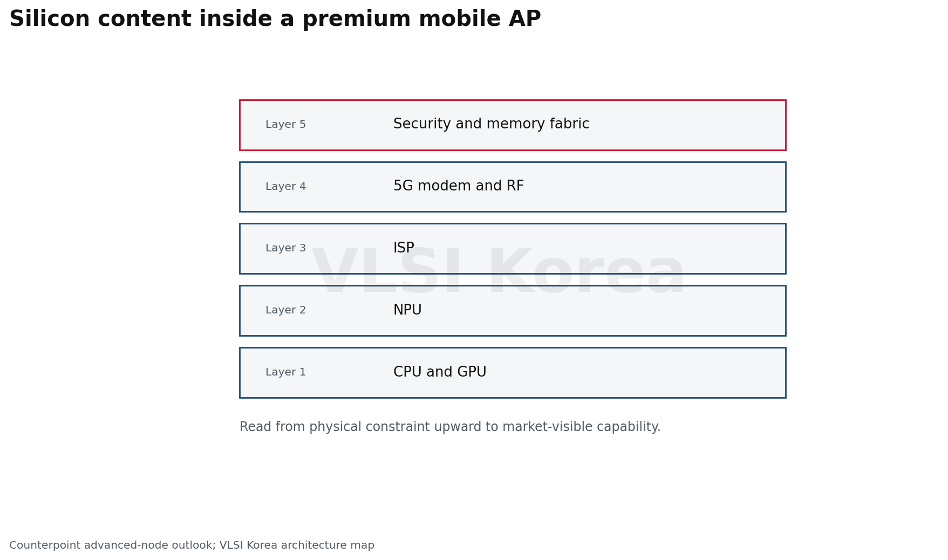The image size is (948, 560).
Task: Select the Security and memory fabric box
Action: pos(513,125)
